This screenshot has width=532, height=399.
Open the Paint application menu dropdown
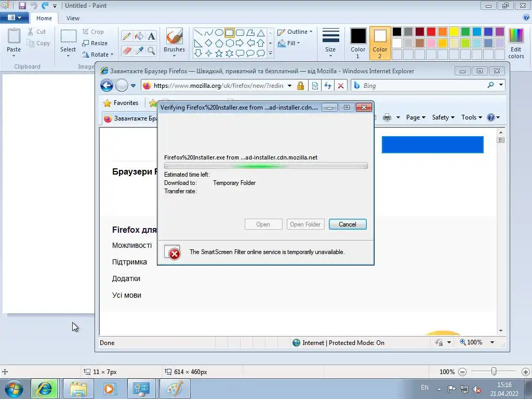pos(14,18)
